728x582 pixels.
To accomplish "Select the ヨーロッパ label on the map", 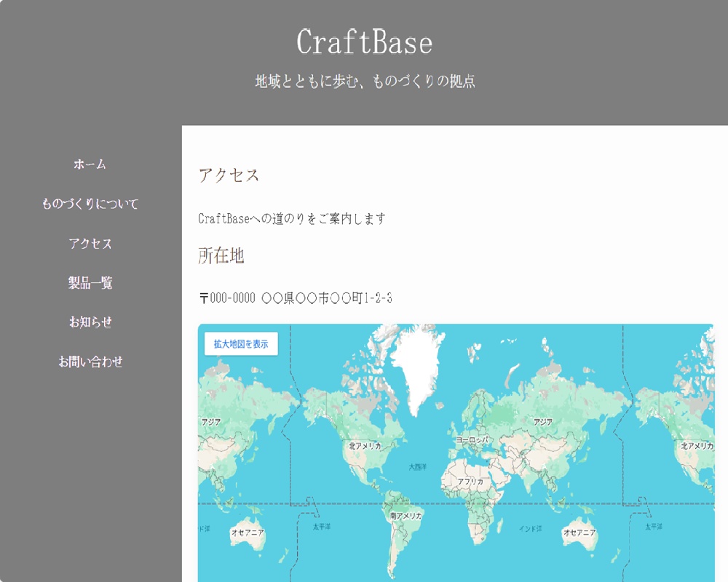I will tap(471, 439).
